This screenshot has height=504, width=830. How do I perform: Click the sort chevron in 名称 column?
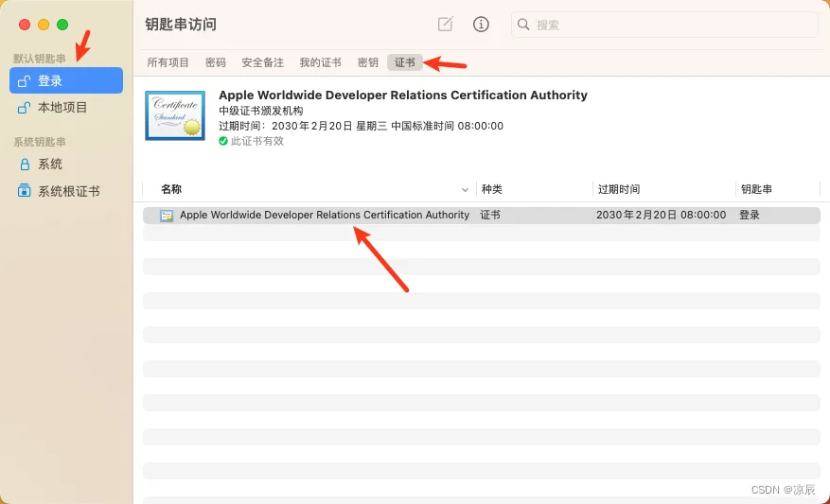465,190
